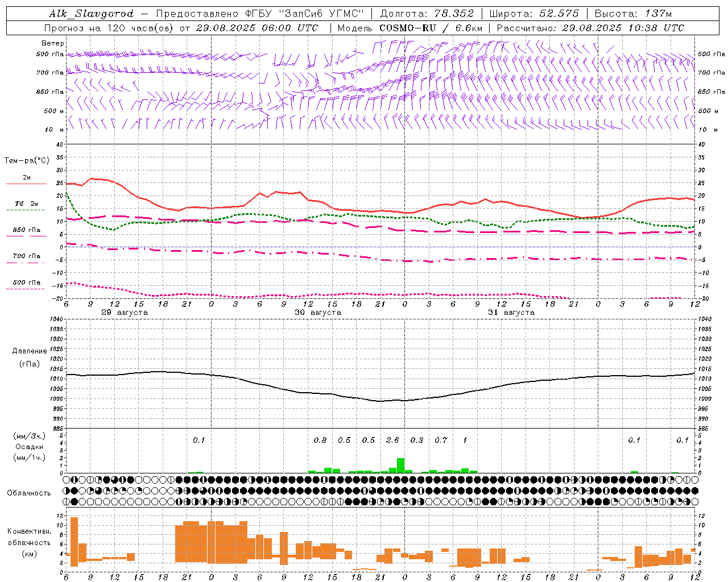Click the 'Конвективн.' convective cloud label
This screenshot has width=728, height=582.
pyautogui.click(x=29, y=531)
